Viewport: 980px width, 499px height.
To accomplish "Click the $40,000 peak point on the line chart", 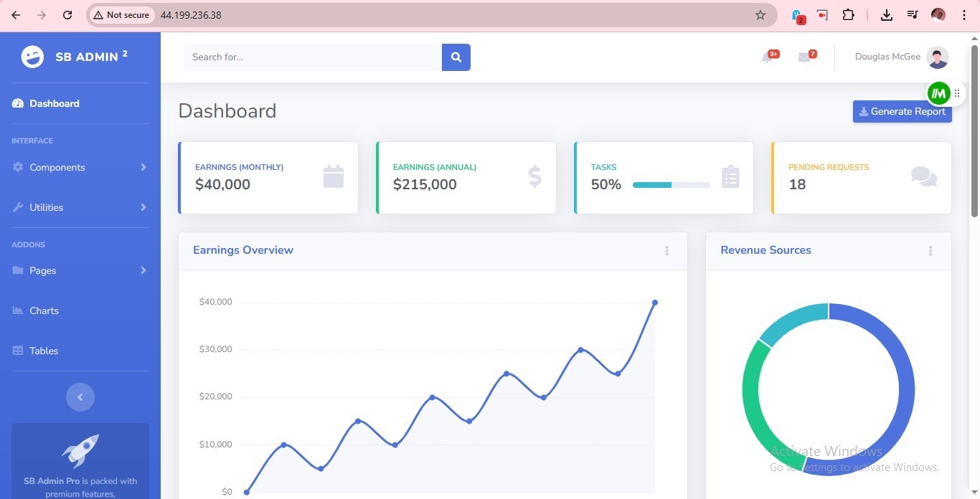I will (655, 303).
